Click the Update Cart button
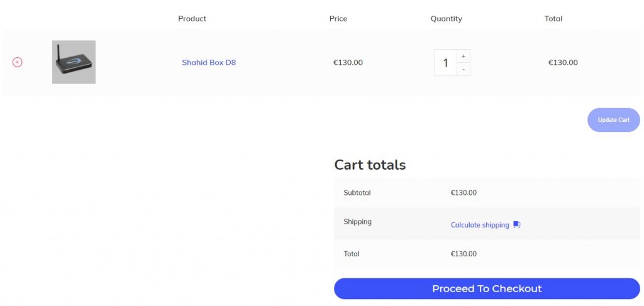The height and width of the screenshot is (306, 644). (x=614, y=120)
